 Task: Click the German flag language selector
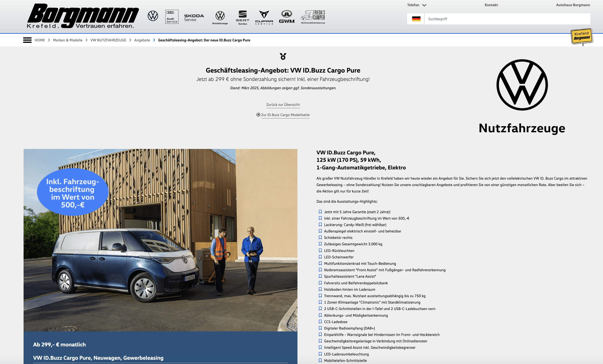416,19
